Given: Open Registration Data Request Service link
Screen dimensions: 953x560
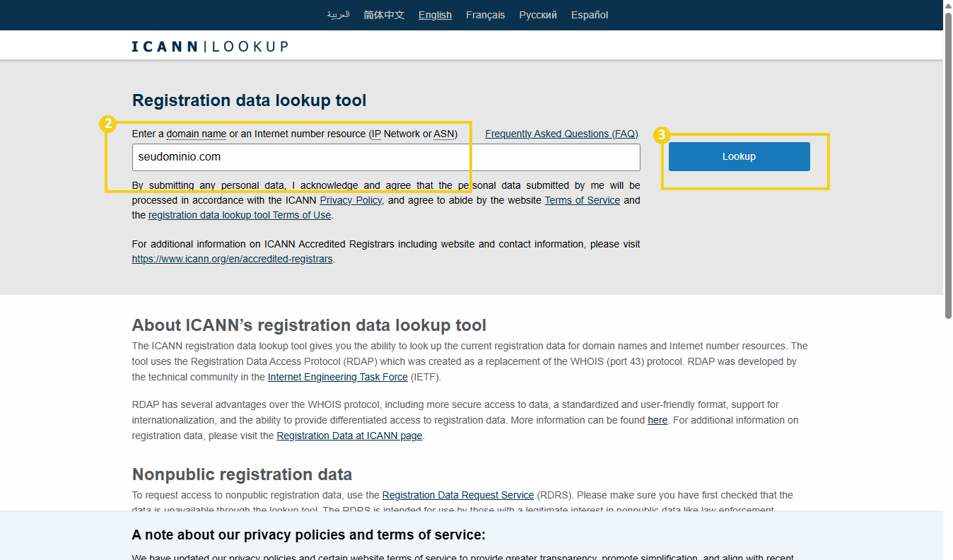Looking at the screenshot, I should click(457, 495).
